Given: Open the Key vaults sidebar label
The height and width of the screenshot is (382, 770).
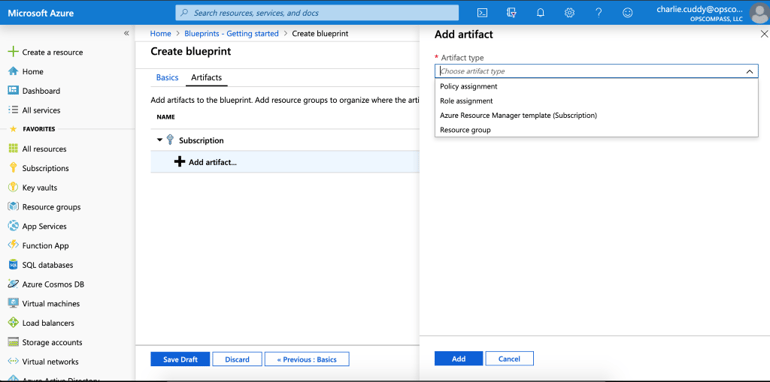Looking at the screenshot, I should (40, 188).
